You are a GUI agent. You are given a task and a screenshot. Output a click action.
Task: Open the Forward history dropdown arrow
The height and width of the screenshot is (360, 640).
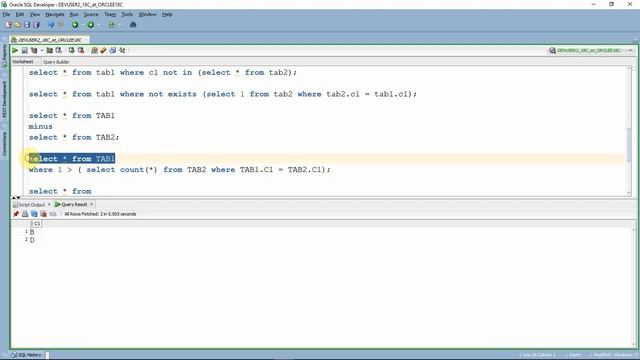98,25
